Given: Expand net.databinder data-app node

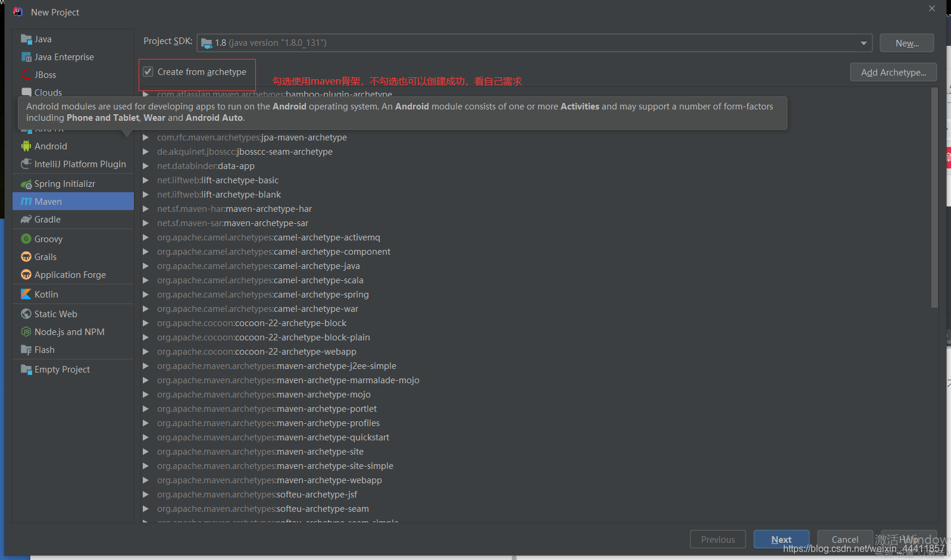Looking at the screenshot, I should point(146,166).
